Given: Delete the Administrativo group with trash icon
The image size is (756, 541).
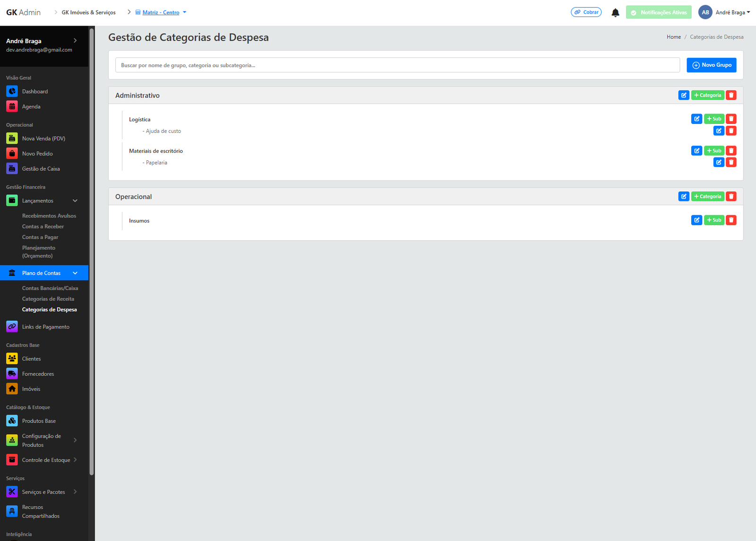Looking at the screenshot, I should [x=731, y=95].
